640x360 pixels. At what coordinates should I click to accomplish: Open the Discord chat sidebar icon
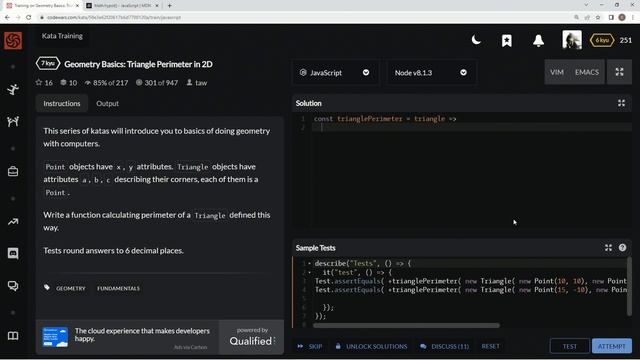(x=13, y=253)
